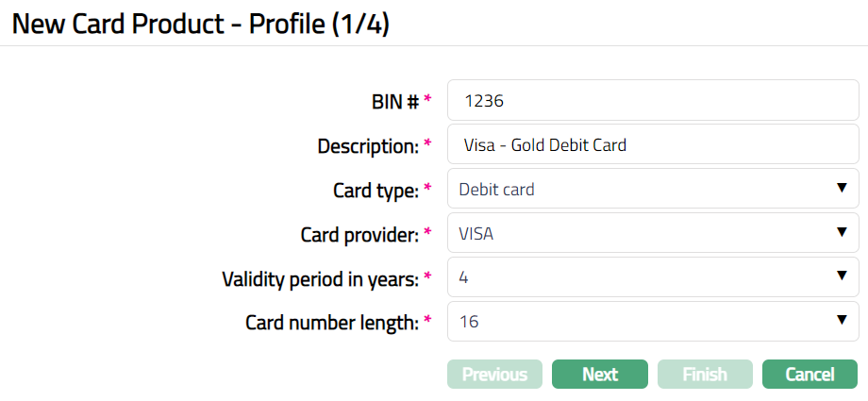Click the greyed-out Finish button
This screenshot has height=401, width=868.
click(x=704, y=375)
